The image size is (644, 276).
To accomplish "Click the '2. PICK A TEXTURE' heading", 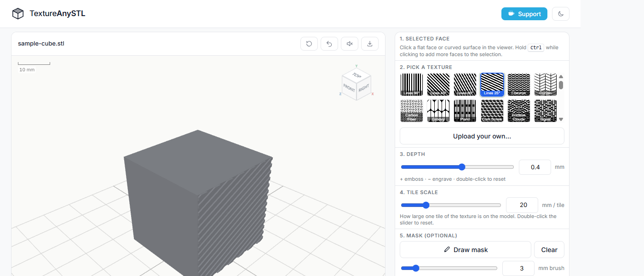I will coord(426,67).
